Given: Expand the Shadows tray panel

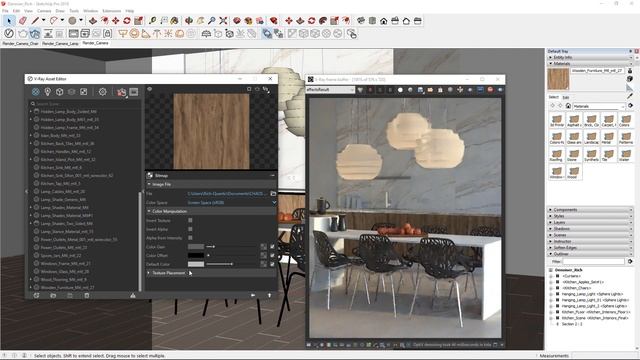Looking at the screenshot, I should coord(589,229).
